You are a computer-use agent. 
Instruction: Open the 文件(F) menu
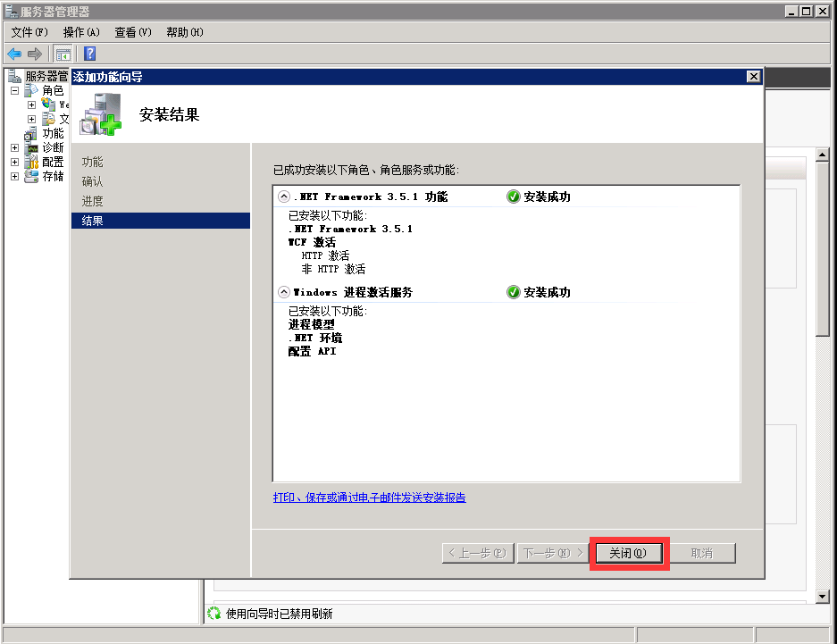pos(29,32)
